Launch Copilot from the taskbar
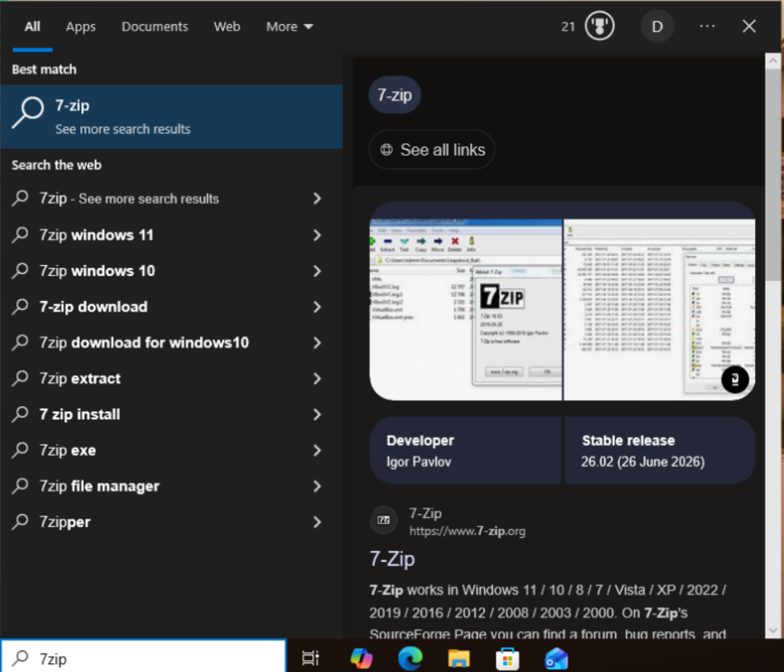The width and height of the screenshot is (784, 672). 361,658
